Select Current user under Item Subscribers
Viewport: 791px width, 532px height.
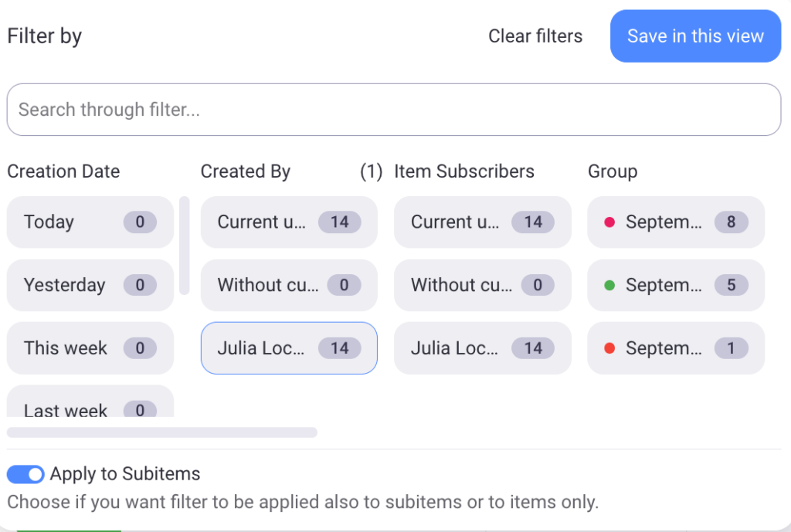[x=482, y=222]
